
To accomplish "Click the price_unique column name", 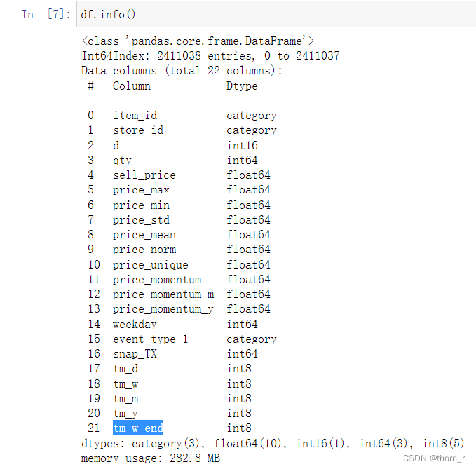I will click(151, 265).
